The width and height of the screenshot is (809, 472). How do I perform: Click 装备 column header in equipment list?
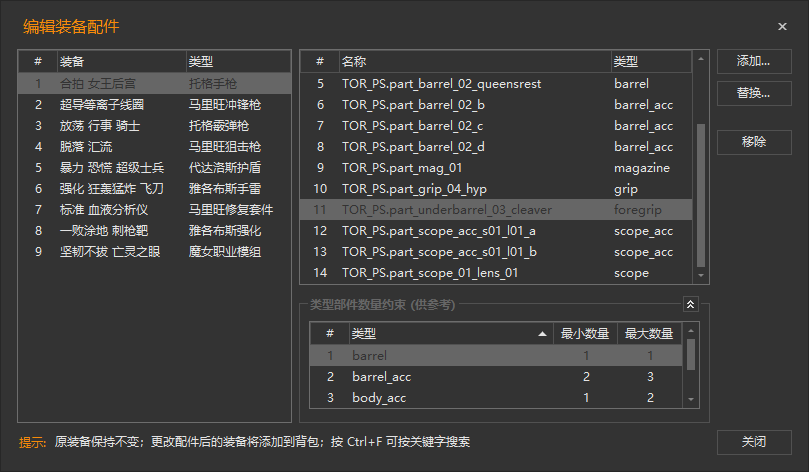[120, 62]
